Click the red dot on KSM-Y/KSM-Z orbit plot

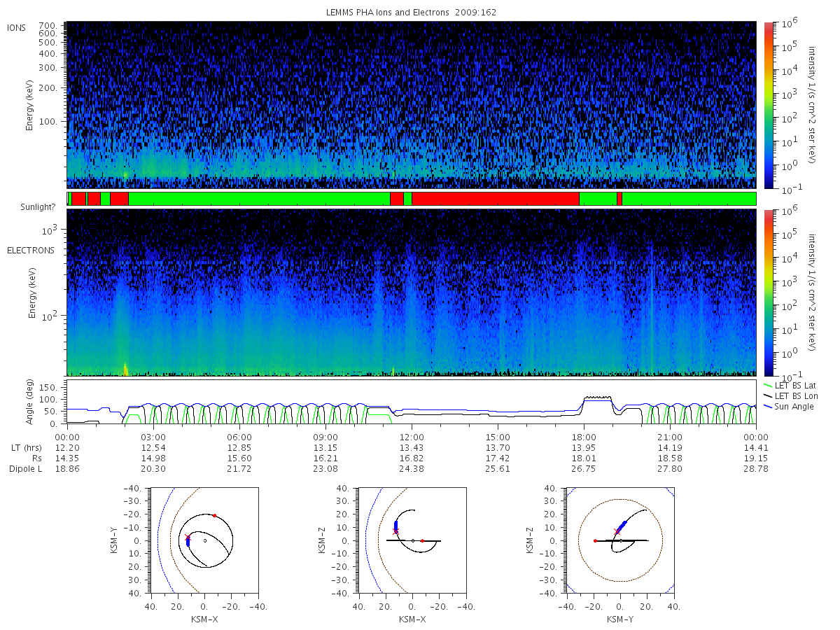595,540
